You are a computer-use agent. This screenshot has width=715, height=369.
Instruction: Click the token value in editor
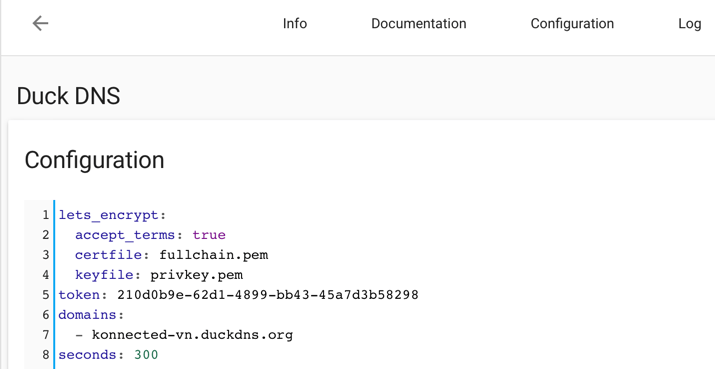pos(268,295)
